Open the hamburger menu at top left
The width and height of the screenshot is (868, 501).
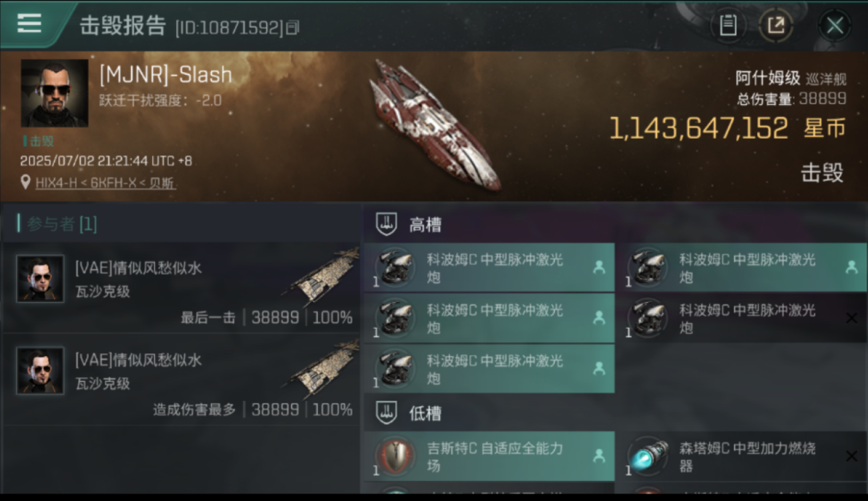(29, 23)
